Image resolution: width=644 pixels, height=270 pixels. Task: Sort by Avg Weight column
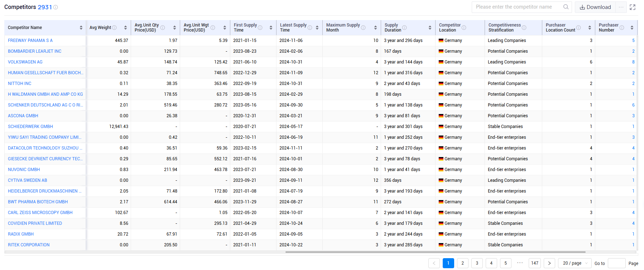(x=125, y=28)
